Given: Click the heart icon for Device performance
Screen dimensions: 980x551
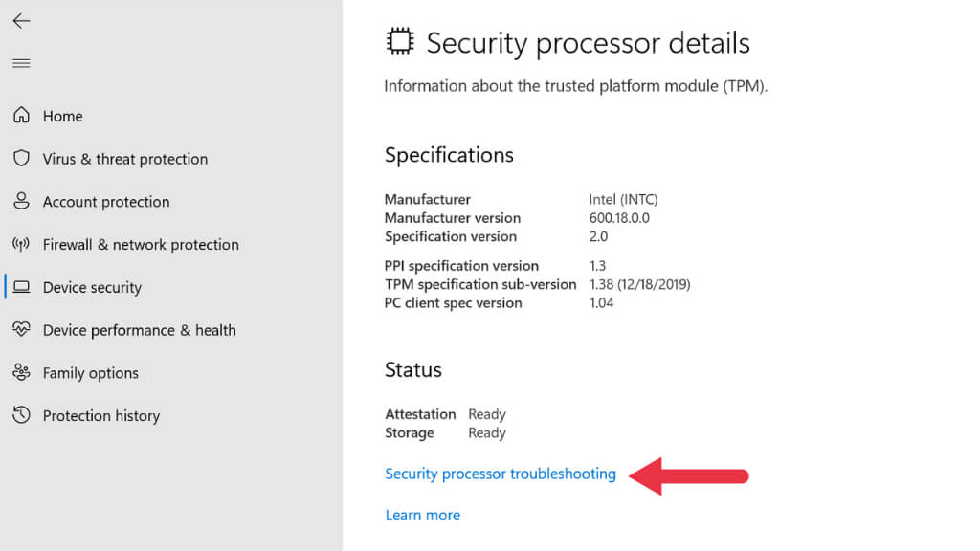Looking at the screenshot, I should 21,330.
